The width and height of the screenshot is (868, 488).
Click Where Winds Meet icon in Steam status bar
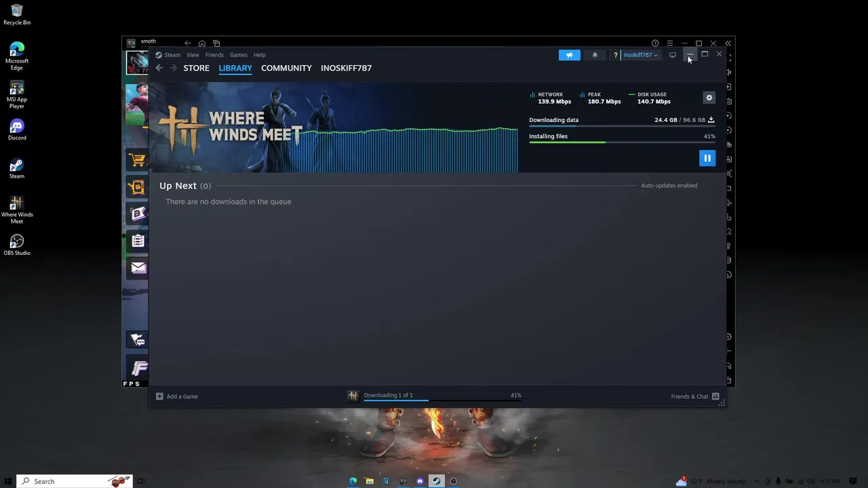[353, 396]
